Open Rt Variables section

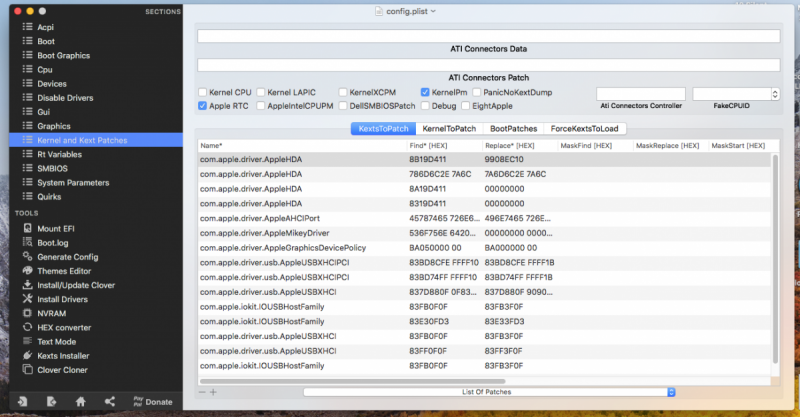[x=59, y=154]
